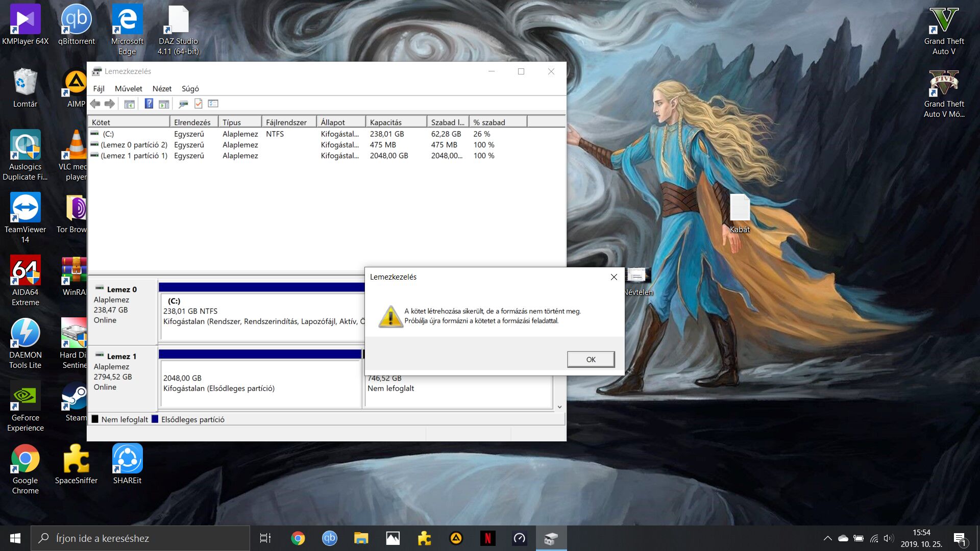Click OK in the Lemezkezelés warning dialog
The width and height of the screenshot is (980, 551).
coord(591,359)
